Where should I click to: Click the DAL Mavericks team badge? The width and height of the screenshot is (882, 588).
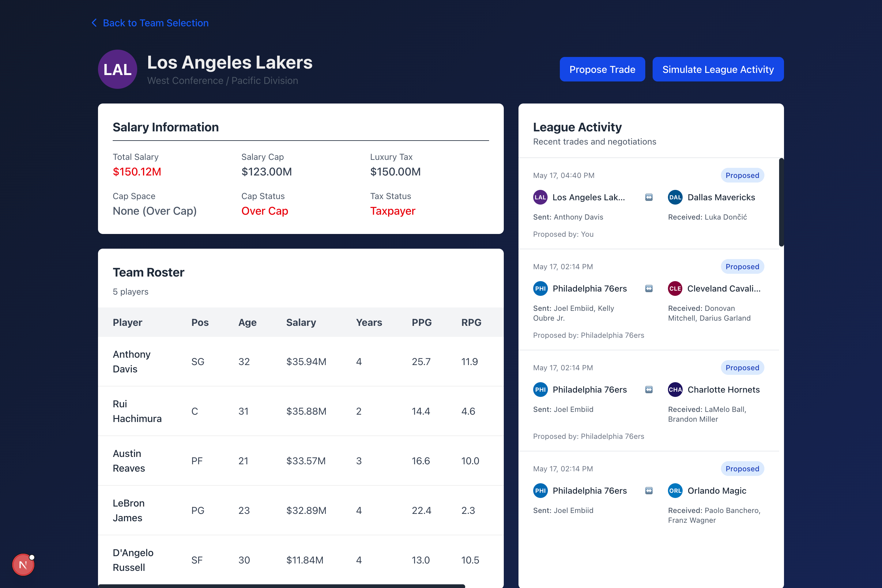click(675, 197)
